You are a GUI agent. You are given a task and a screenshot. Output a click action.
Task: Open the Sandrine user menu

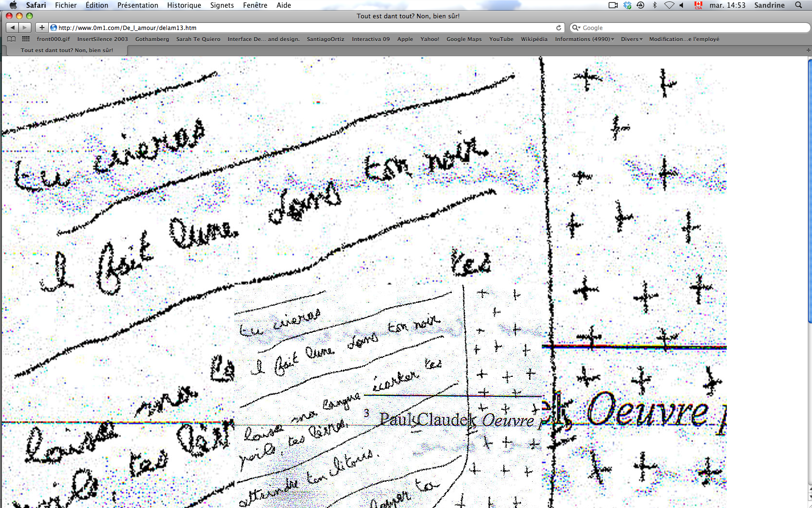(x=769, y=5)
